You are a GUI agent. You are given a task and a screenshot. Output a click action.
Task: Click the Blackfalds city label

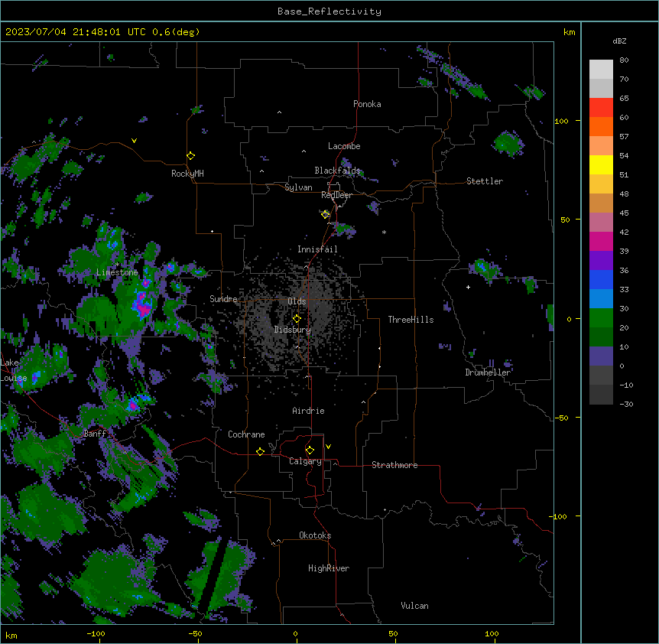click(x=337, y=171)
